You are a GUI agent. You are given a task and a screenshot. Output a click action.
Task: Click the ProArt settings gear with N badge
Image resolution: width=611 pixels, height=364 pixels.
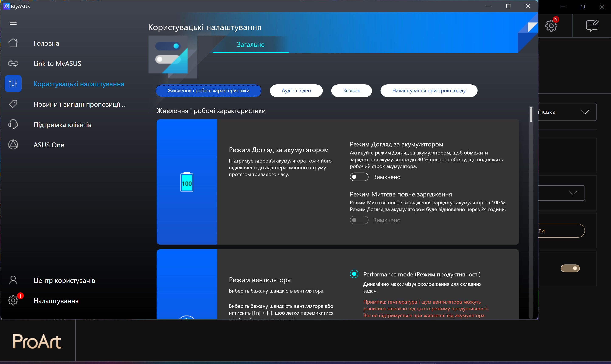pos(551,26)
